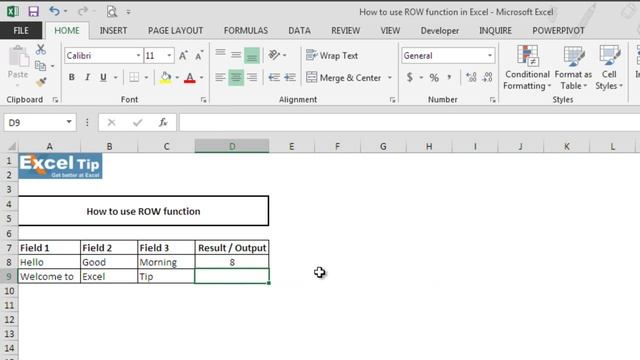640x360 pixels.
Task: Apply the red font color
Action: pyautogui.click(x=189, y=77)
